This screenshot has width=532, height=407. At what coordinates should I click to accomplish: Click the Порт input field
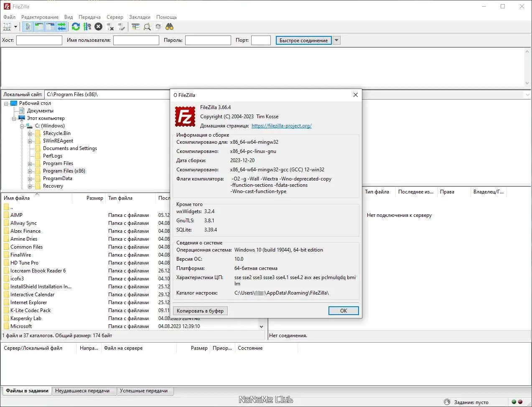coord(261,40)
